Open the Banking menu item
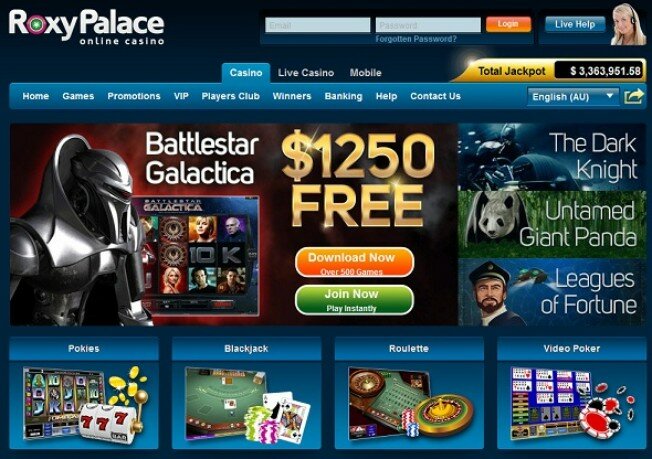This screenshot has width=652, height=459. pyautogui.click(x=343, y=96)
